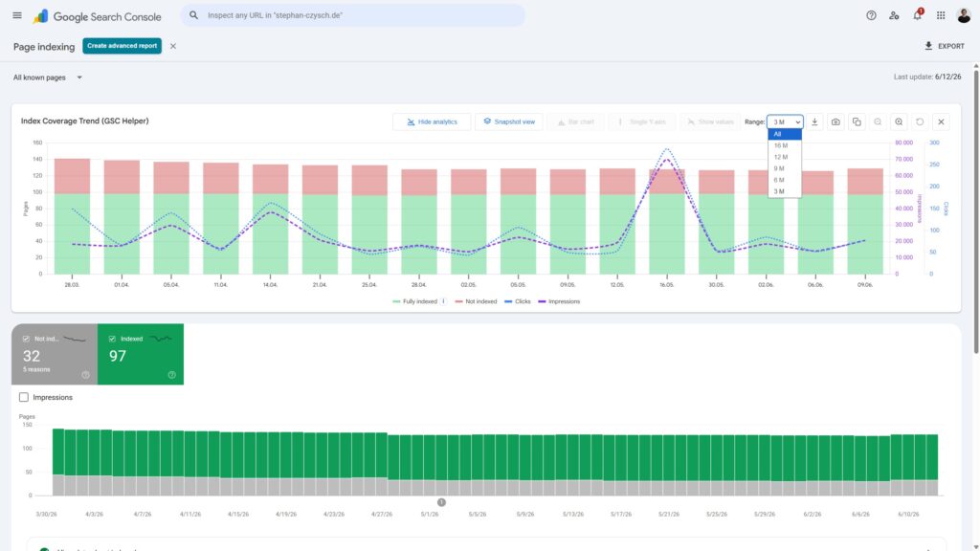
Task: Click the search magnifier icon
Action: (193, 15)
